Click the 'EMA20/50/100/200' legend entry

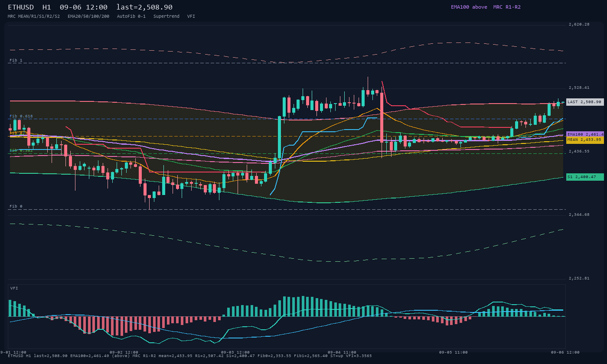(x=88, y=16)
